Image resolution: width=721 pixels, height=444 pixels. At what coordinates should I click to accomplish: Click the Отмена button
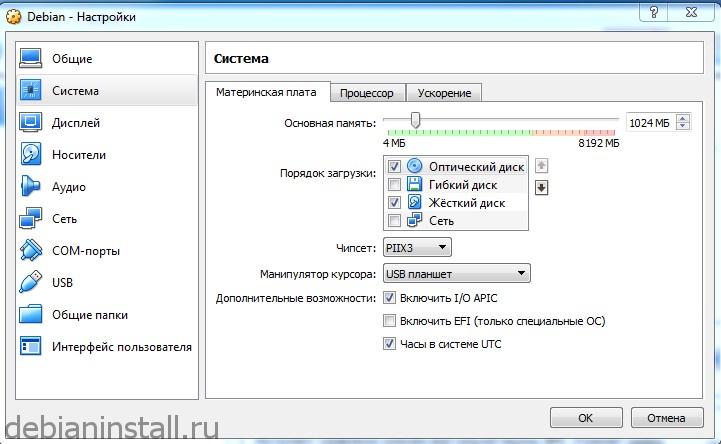click(667, 418)
